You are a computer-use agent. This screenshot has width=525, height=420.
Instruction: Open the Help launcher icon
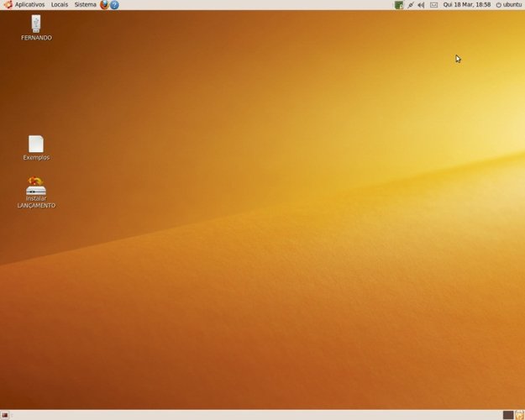pos(114,5)
